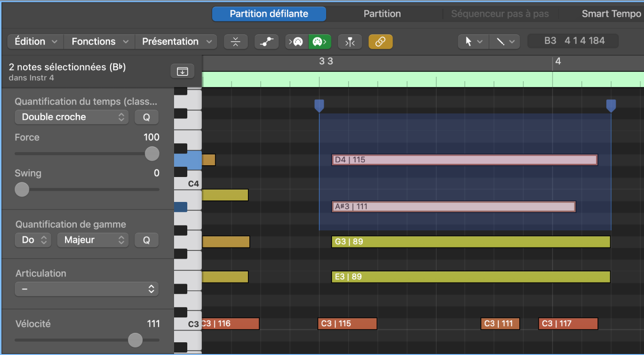The width and height of the screenshot is (644, 355).
Task: Click the left blue loop marker
Action: pos(319,106)
